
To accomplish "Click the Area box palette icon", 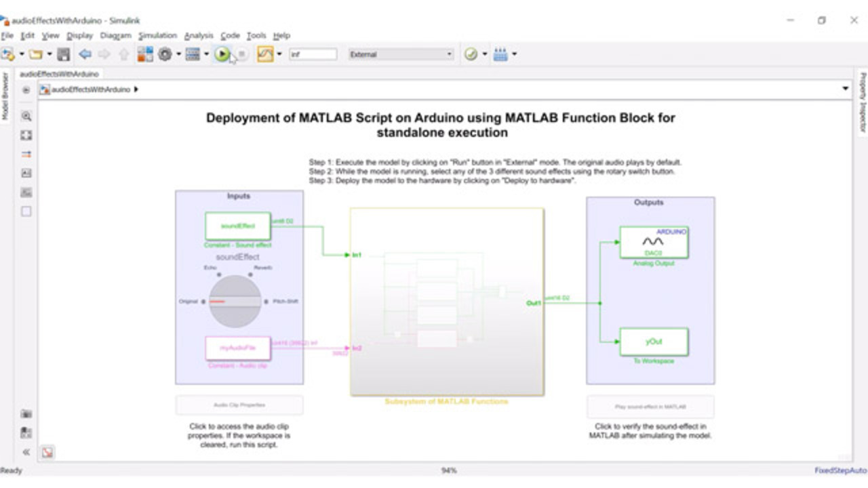I will [x=26, y=211].
